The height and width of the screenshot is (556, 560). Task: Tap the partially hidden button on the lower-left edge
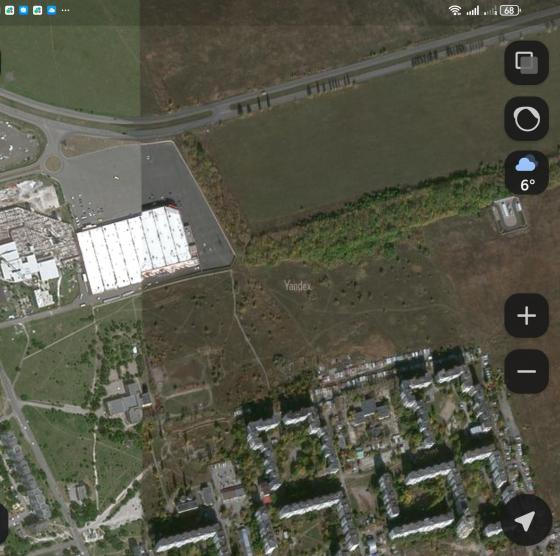[x=4, y=524]
